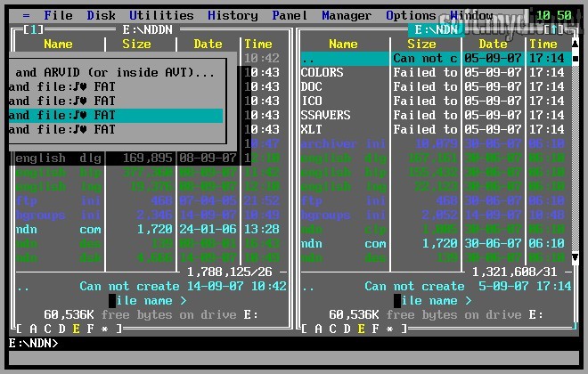588x374 pixels.
Task: Click the asterisk in left panel drive line
Action: [104, 329]
